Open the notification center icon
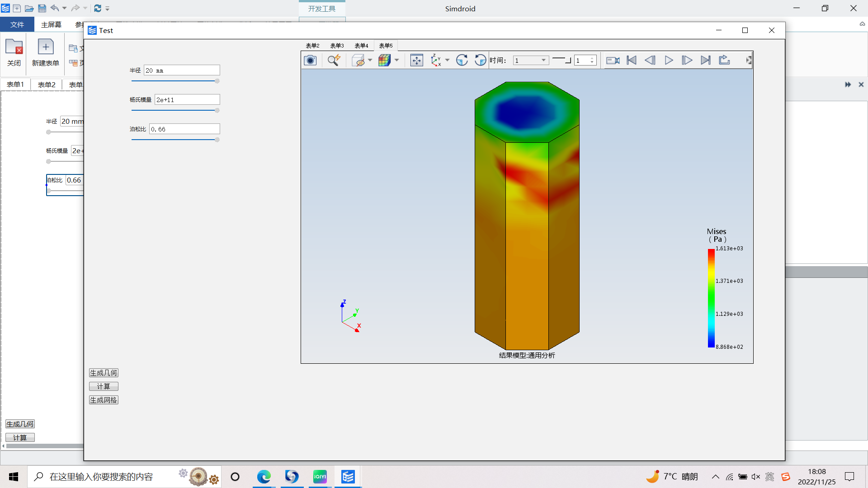 [849, 477]
